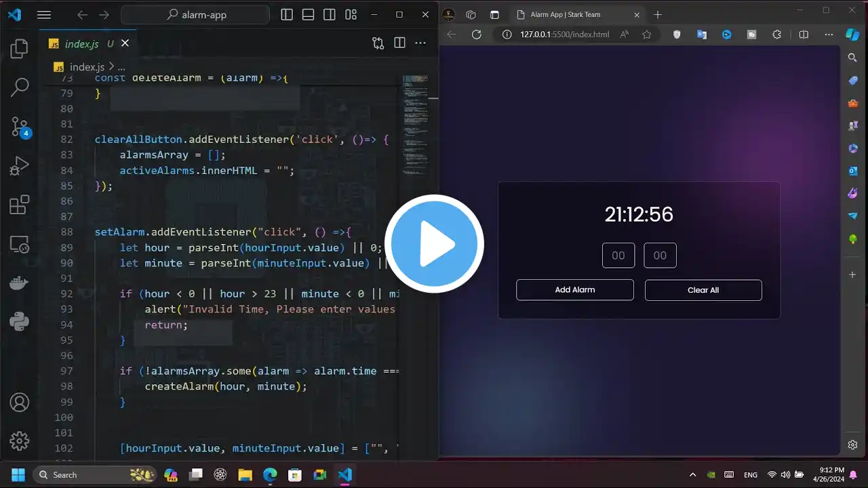Viewport: 868px width, 488px height.
Task: Open the Edge Extensions puzzle menu
Action: pos(777,35)
